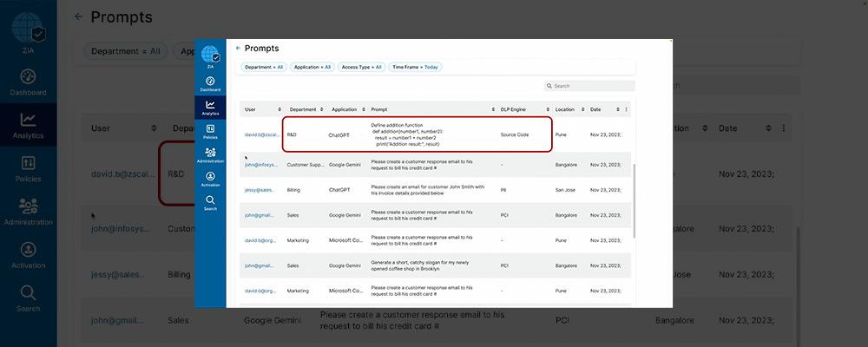This screenshot has height=347, width=868.
Task: Open the Department = All filter in the popup
Action: pyautogui.click(x=264, y=67)
